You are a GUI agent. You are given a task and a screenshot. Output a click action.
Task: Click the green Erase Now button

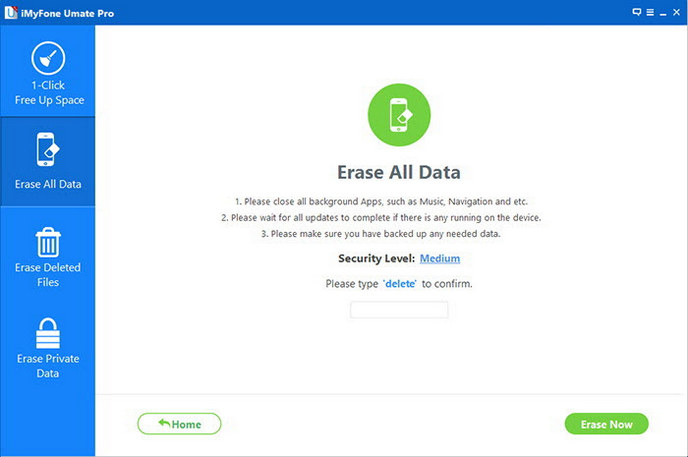[x=606, y=424]
